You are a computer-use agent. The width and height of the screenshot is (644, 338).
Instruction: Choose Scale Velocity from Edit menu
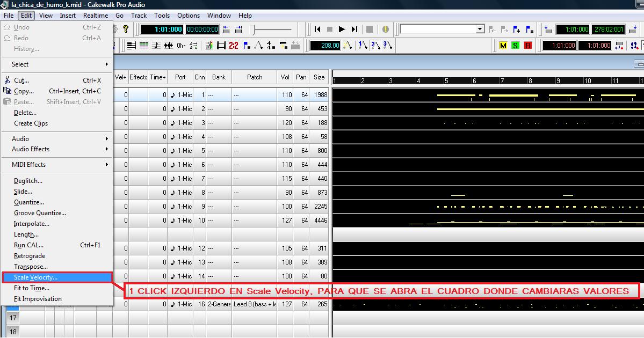coord(57,277)
